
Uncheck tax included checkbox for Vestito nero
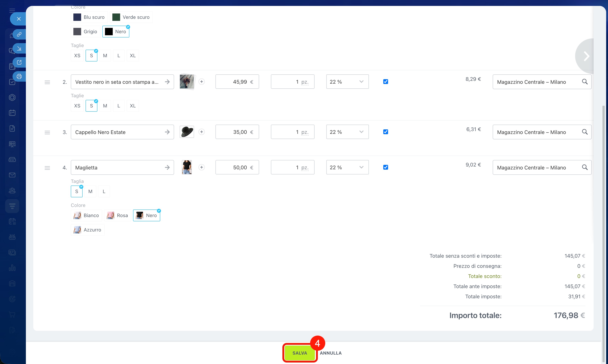coord(385,82)
